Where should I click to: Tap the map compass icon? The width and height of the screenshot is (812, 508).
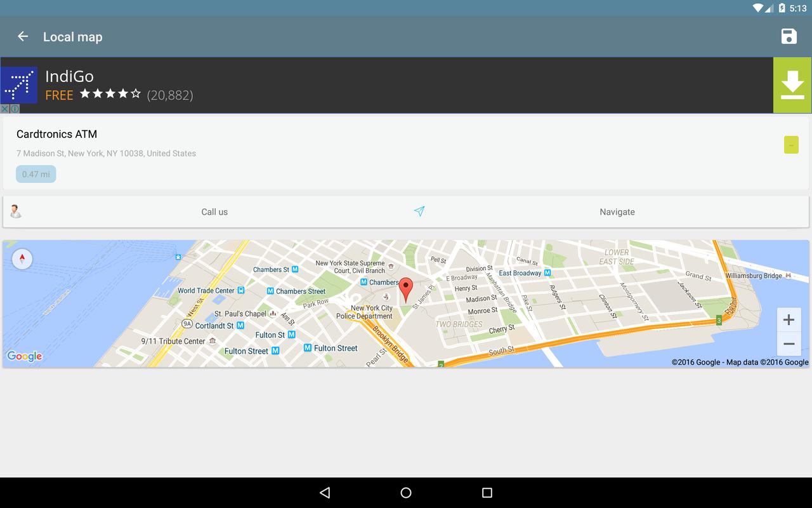pyautogui.click(x=22, y=258)
